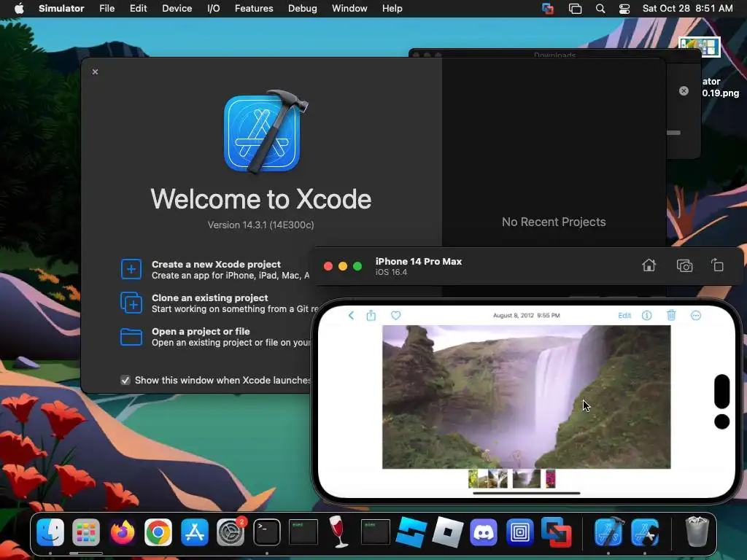
Task: Open the Window menu
Action: point(349,9)
